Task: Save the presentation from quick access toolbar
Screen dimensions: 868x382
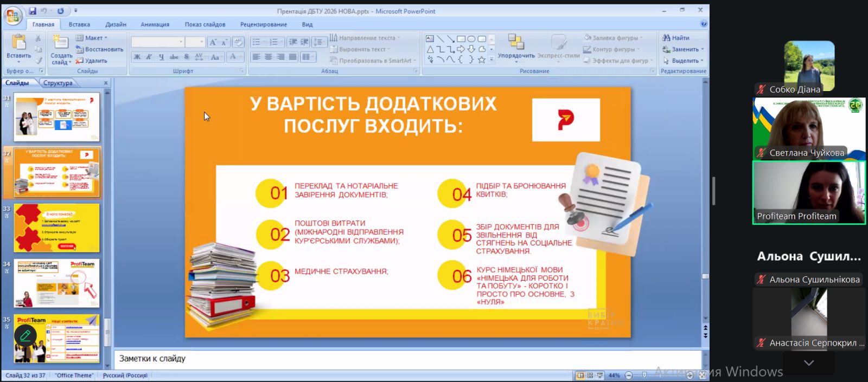Action: [33, 11]
